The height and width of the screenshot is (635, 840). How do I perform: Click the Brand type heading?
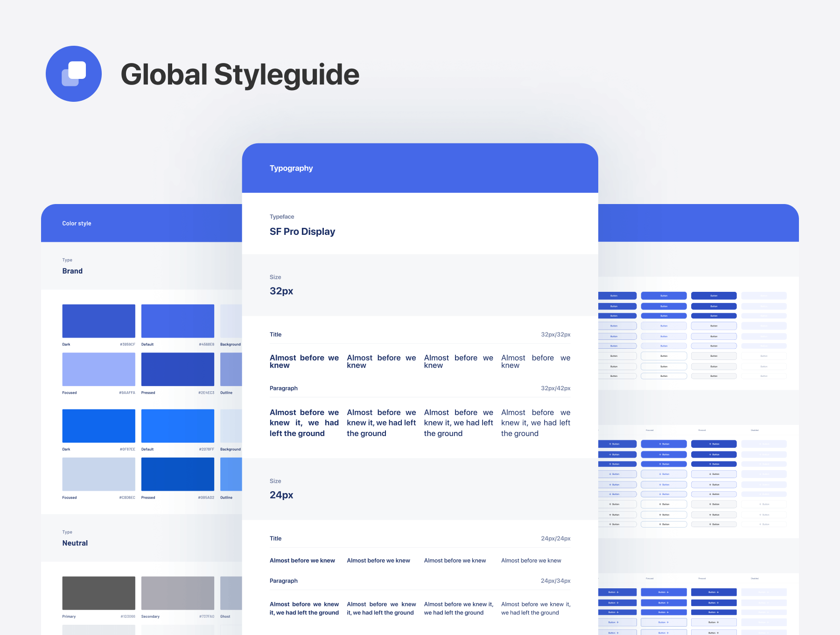coord(72,271)
